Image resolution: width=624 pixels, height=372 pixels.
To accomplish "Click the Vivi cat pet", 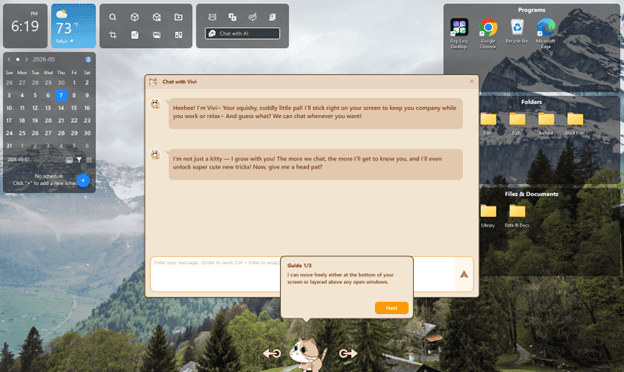I will (308, 354).
